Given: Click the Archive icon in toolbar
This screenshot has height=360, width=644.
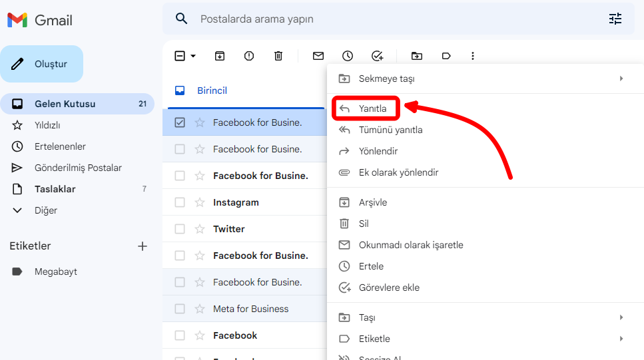Looking at the screenshot, I should [220, 56].
